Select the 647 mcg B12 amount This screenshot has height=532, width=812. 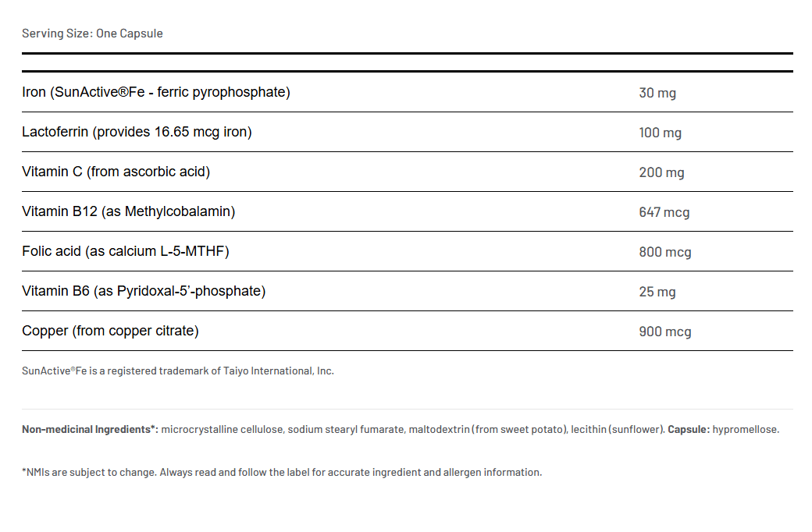pos(664,212)
